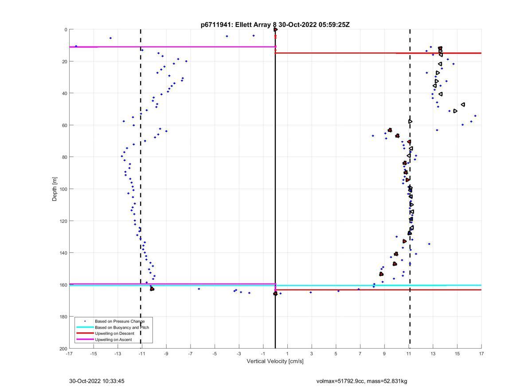The height and width of the screenshot is (392, 532).
Task: Click x-axis tick label '1'
Action: coord(287,353)
